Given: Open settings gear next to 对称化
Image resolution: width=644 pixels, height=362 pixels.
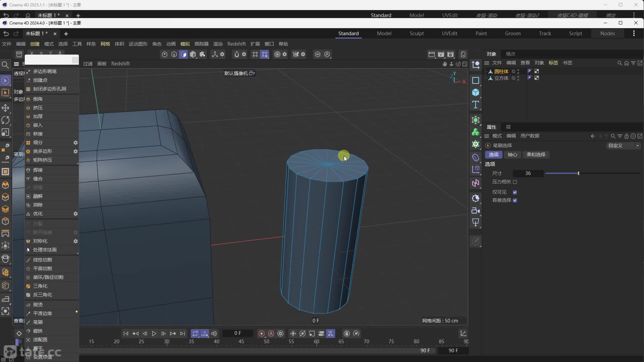Looking at the screenshot, I should (x=75, y=241).
